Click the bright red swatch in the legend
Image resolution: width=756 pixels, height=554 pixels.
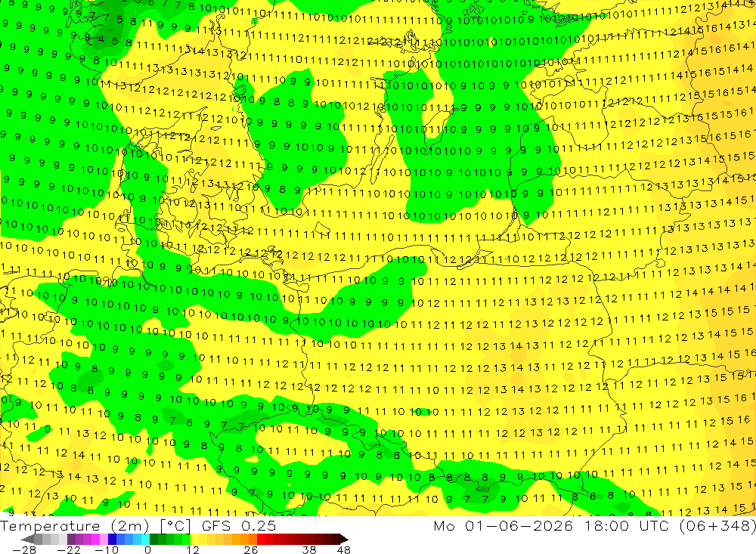[x=261, y=539]
